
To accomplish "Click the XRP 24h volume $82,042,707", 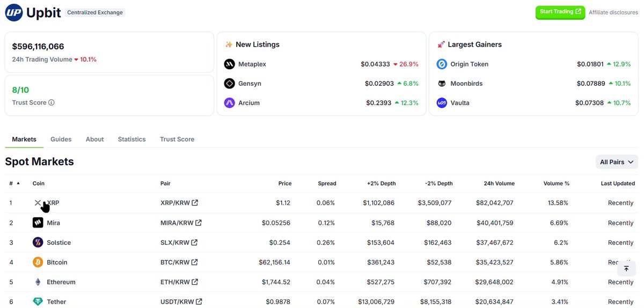I will pyautogui.click(x=495, y=203).
